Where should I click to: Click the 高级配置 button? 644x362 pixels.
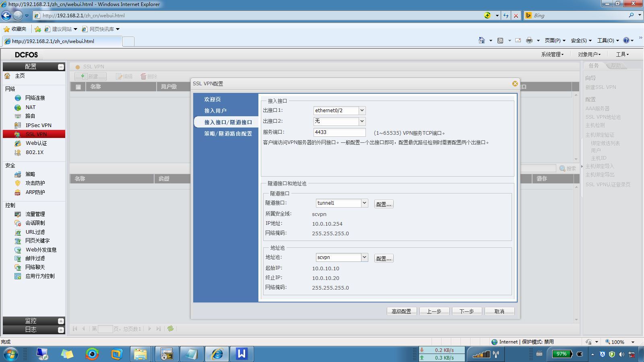pos(401,311)
